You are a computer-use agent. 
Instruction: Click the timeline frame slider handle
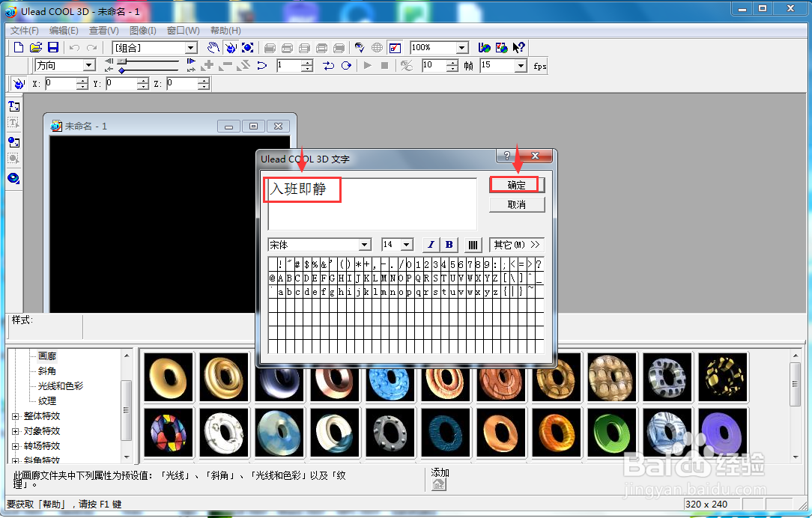click(121, 61)
